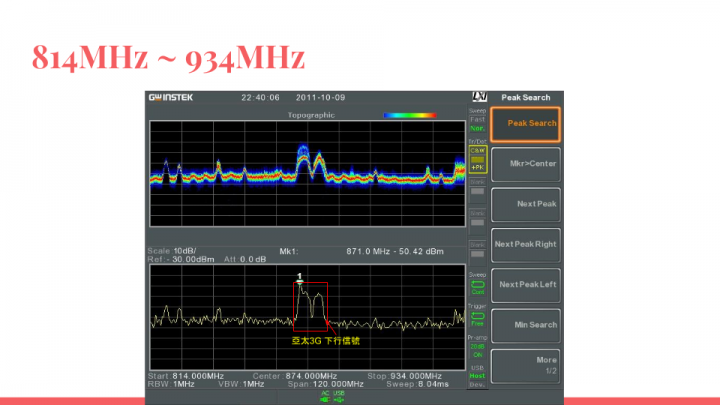
Task: Click the green USB icon at bottom
Action: 339,397
